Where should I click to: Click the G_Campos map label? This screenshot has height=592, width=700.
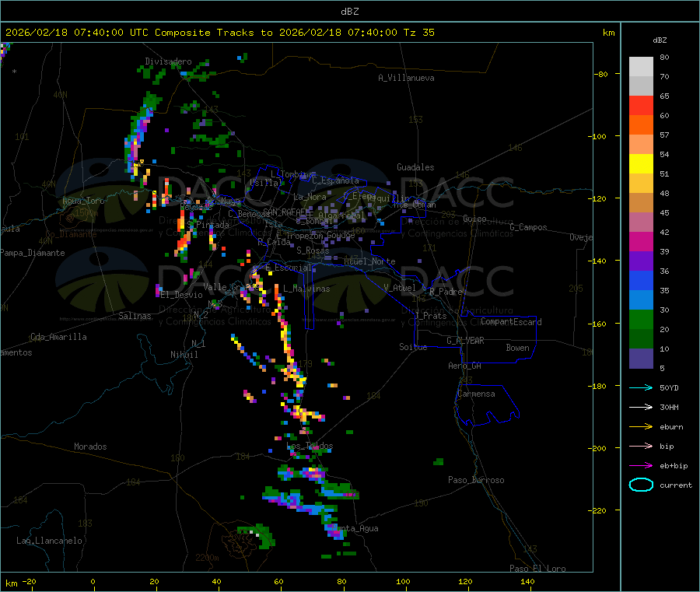(x=529, y=227)
